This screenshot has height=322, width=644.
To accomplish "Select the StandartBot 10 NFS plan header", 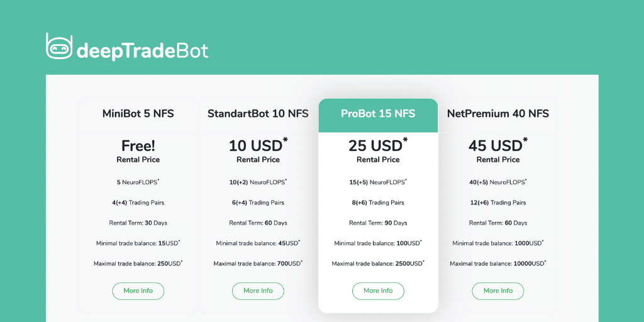I will (x=258, y=114).
